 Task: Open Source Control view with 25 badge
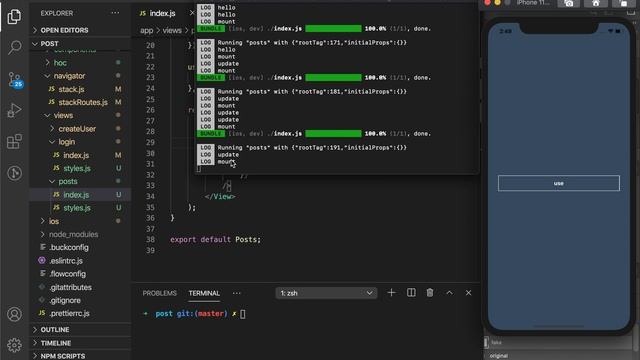(x=15, y=80)
